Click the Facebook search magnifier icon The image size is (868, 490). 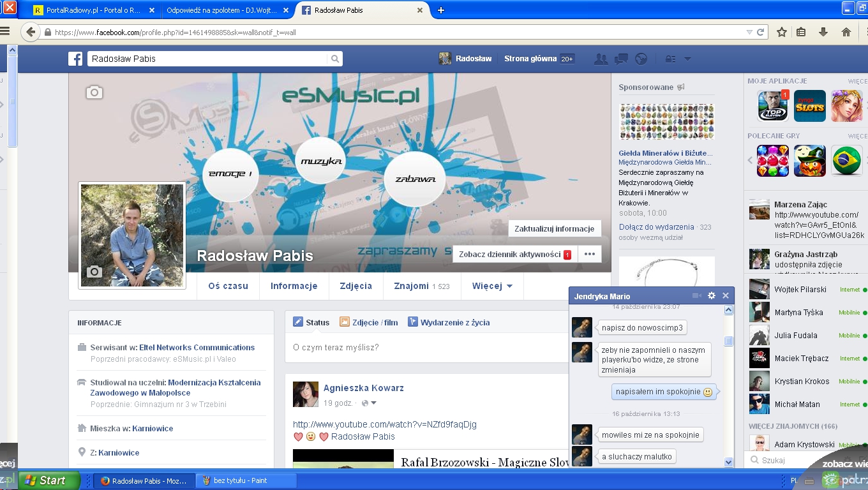(334, 59)
